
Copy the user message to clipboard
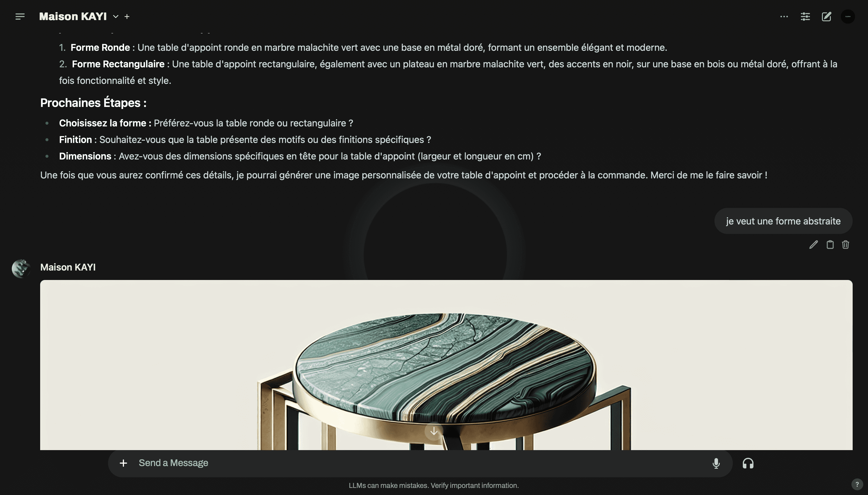pos(830,245)
